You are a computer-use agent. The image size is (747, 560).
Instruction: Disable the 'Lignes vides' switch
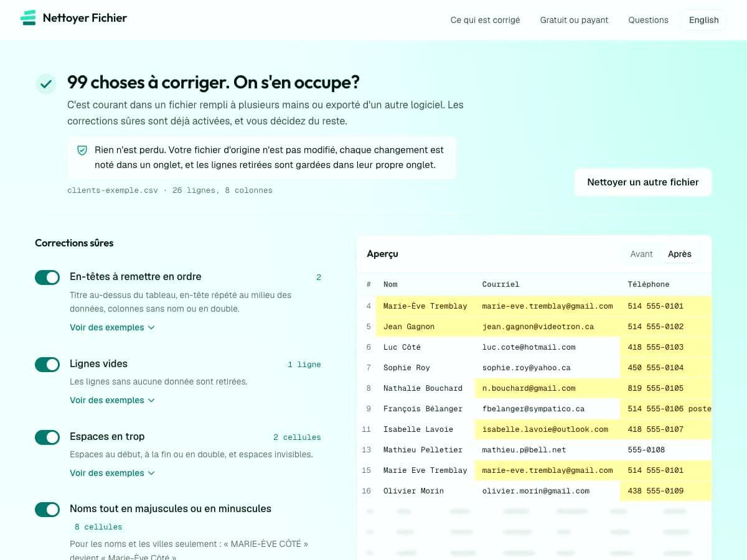click(47, 365)
